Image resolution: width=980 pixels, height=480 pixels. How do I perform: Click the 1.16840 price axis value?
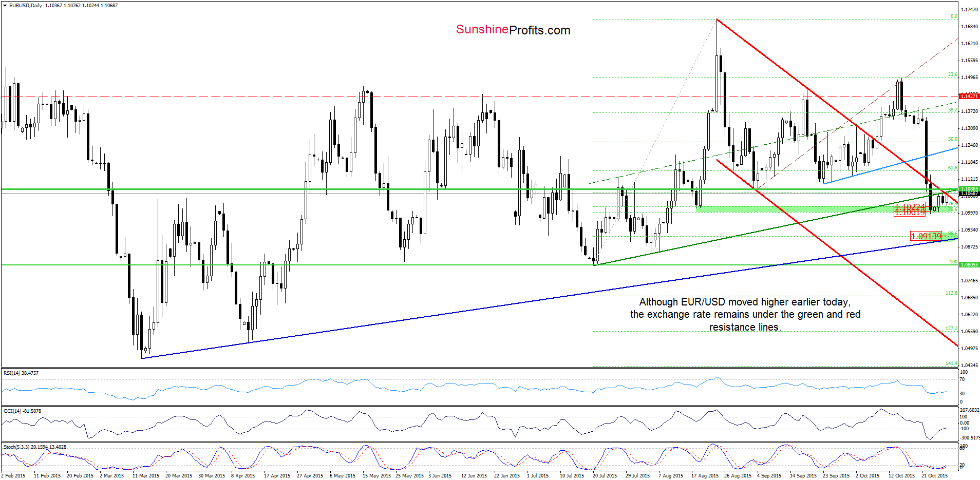pyautogui.click(x=969, y=27)
